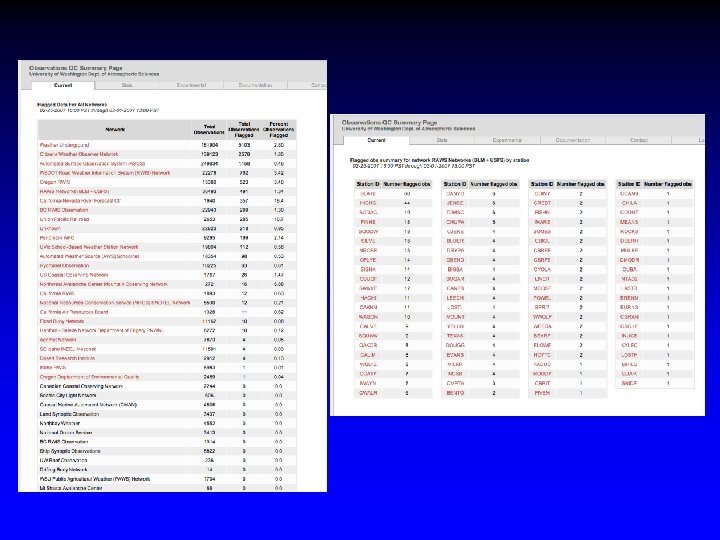Open the Documentation tab on the right RAWS page
720x540 pixels.
573,140
